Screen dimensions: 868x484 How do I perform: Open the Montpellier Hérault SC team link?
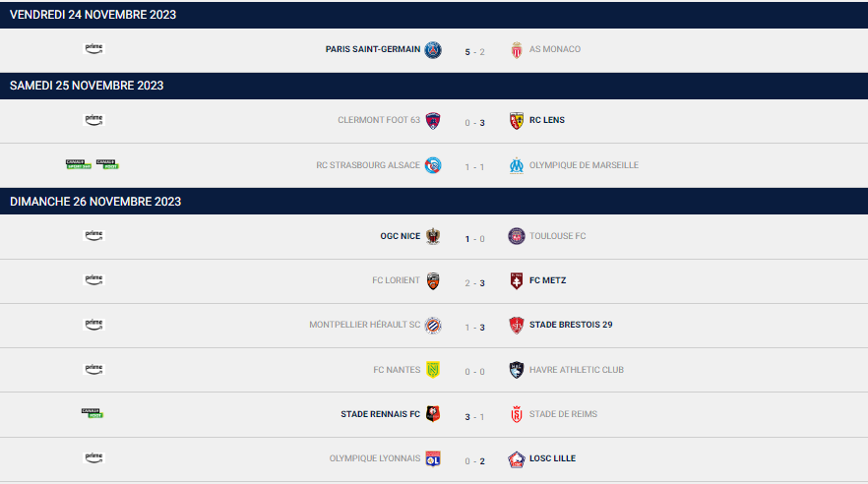[x=365, y=325]
